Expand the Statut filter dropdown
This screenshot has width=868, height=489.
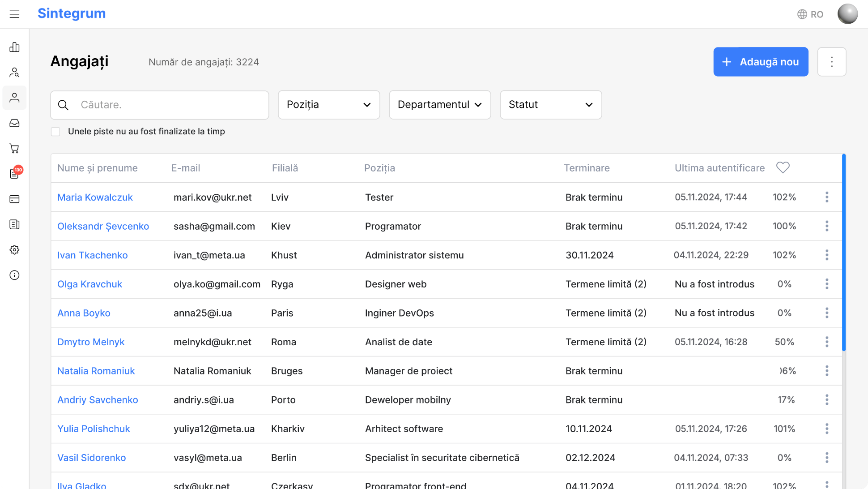[551, 105]
